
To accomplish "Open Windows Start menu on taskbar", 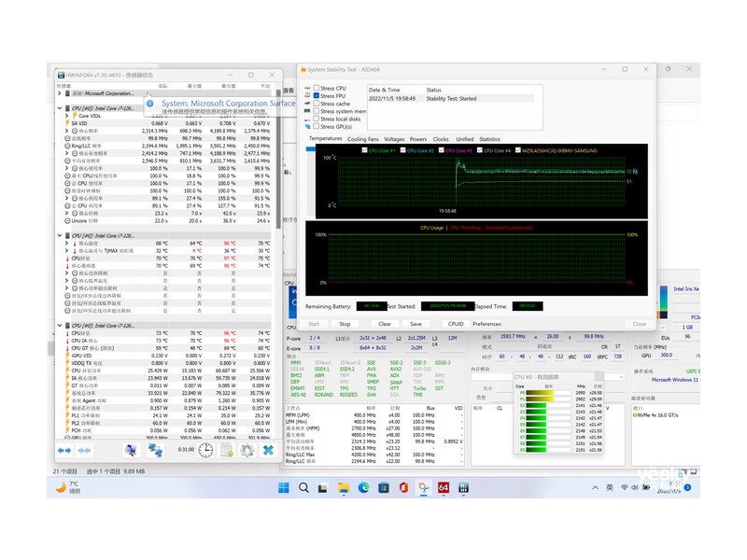I will (x=284, y=487).
